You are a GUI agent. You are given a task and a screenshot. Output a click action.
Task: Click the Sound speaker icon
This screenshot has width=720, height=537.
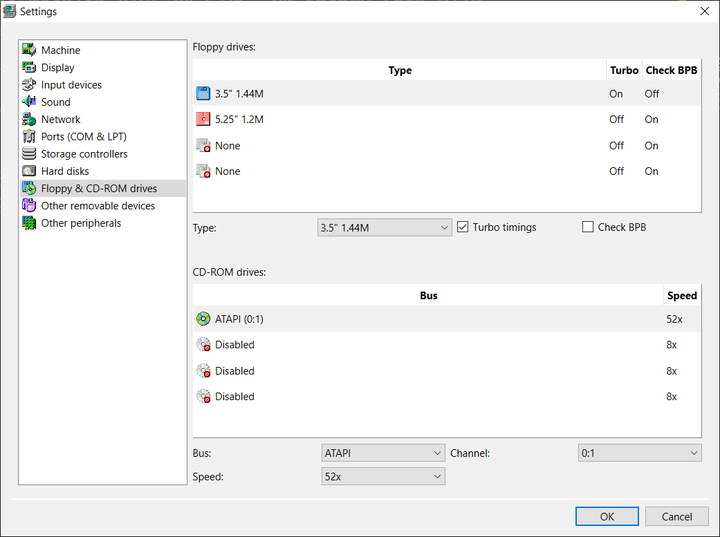click(x=30, y=102)
